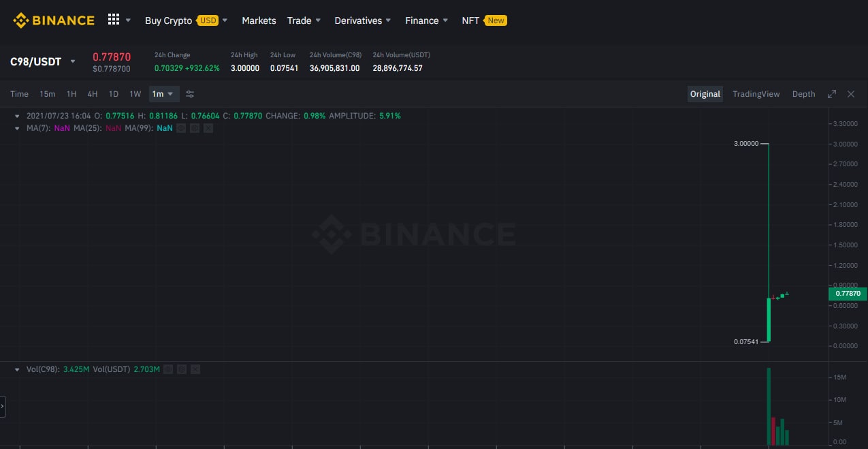Click the current price tag 0.77870 on axis

(848, 294)
